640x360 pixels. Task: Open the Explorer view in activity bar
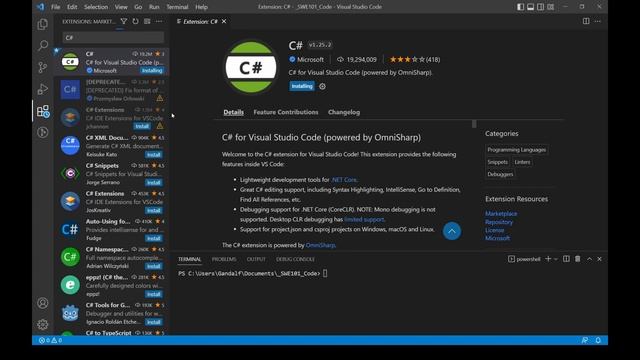pyautogui.click(x=42, y=24)
